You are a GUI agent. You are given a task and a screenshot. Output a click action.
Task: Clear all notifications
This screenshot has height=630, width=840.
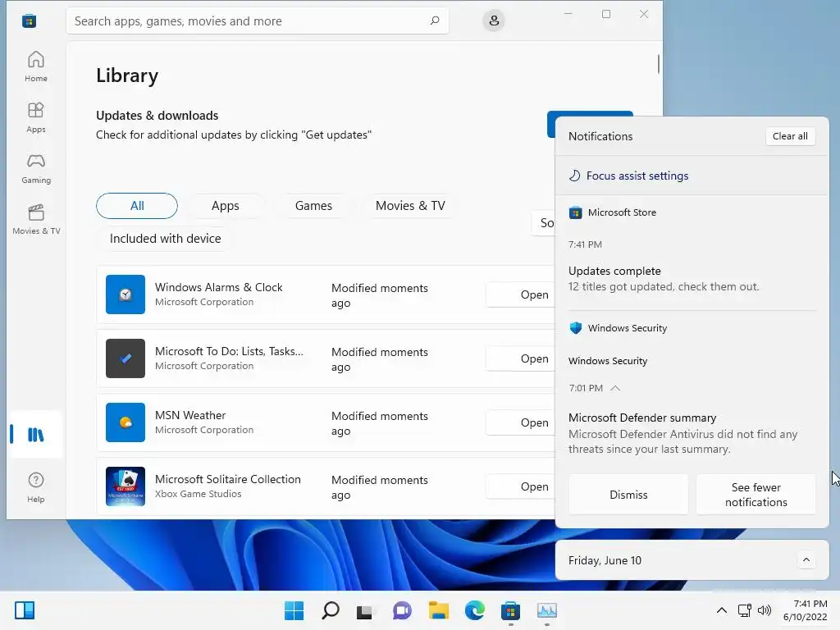[790, 136]
